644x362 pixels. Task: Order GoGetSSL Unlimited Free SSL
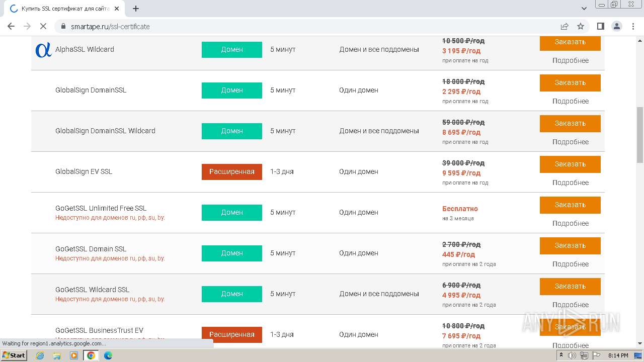point(570,205)
